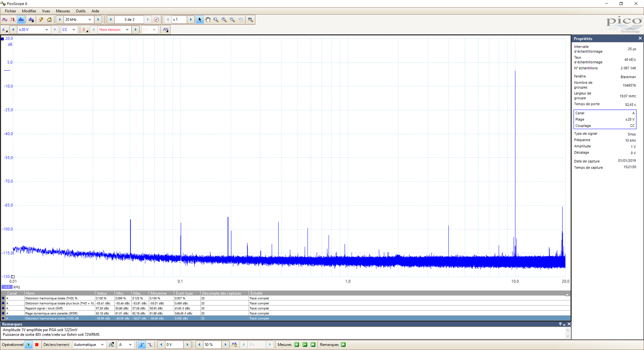
Task: Switch to oscilloscope mode icon
Action: [5, 19]
